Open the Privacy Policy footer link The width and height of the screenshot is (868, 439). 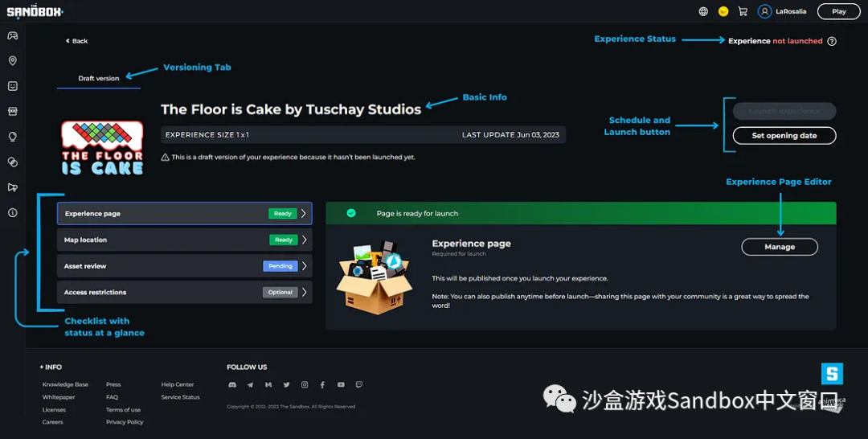point(125,422)
